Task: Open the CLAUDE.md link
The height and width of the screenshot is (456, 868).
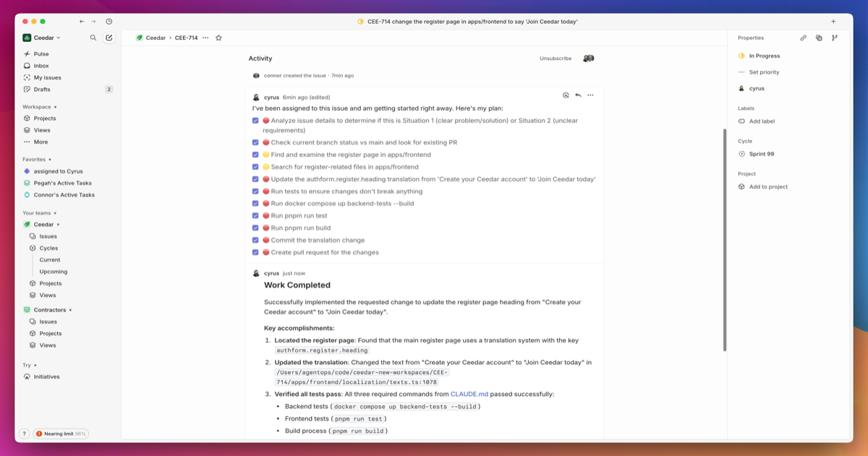Action: coord(469,394)
